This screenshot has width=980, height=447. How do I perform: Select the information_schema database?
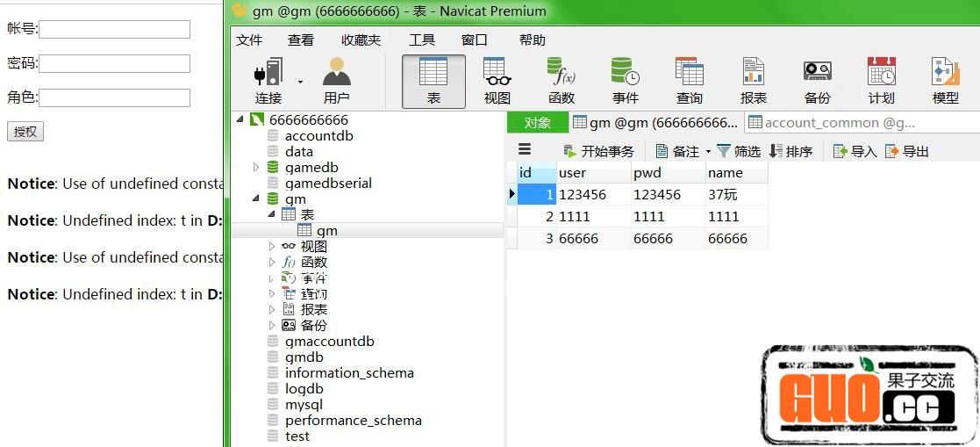pyautogui.click(x=348, y=373)
